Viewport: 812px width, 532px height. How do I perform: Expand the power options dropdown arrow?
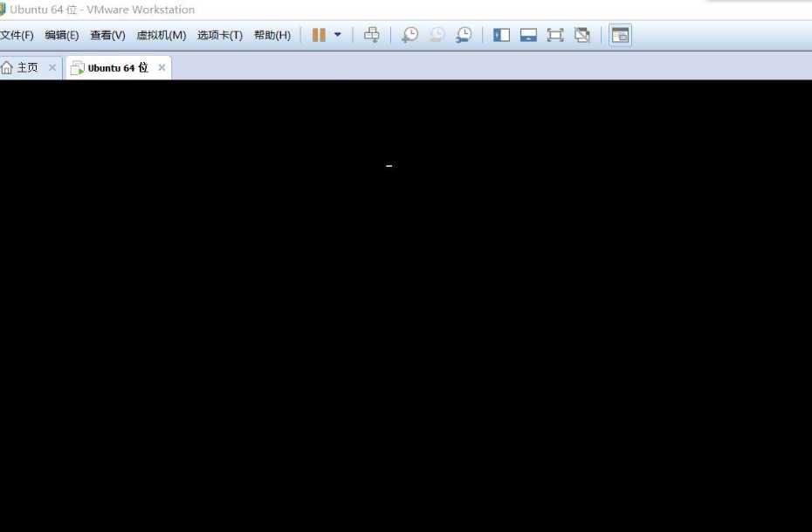coord(338,35)
